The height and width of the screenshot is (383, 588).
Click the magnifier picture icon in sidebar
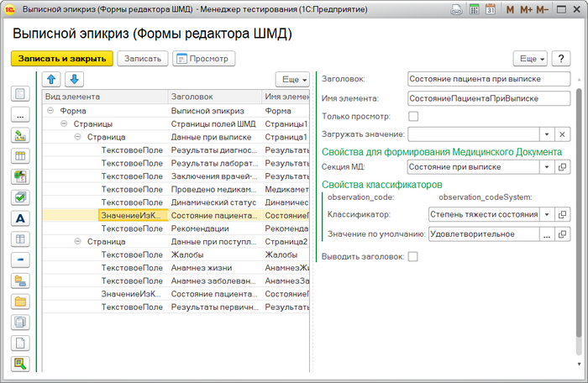click(20, 364)
